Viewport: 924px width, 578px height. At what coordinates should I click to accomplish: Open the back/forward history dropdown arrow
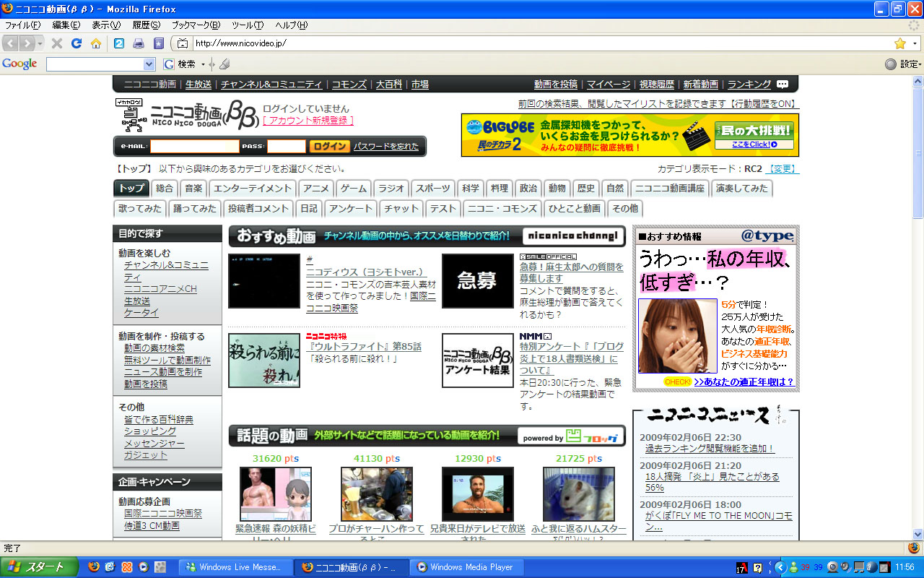[x=40, y=43]
